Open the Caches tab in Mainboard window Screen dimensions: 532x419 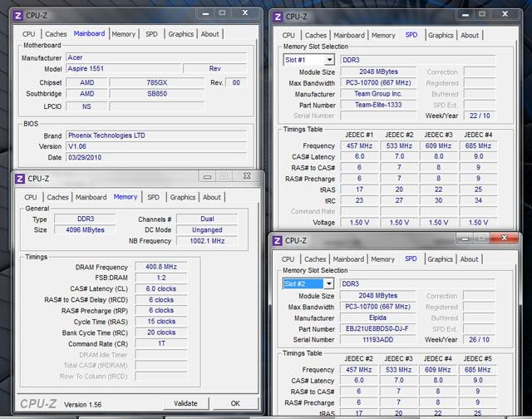point(56,34)
